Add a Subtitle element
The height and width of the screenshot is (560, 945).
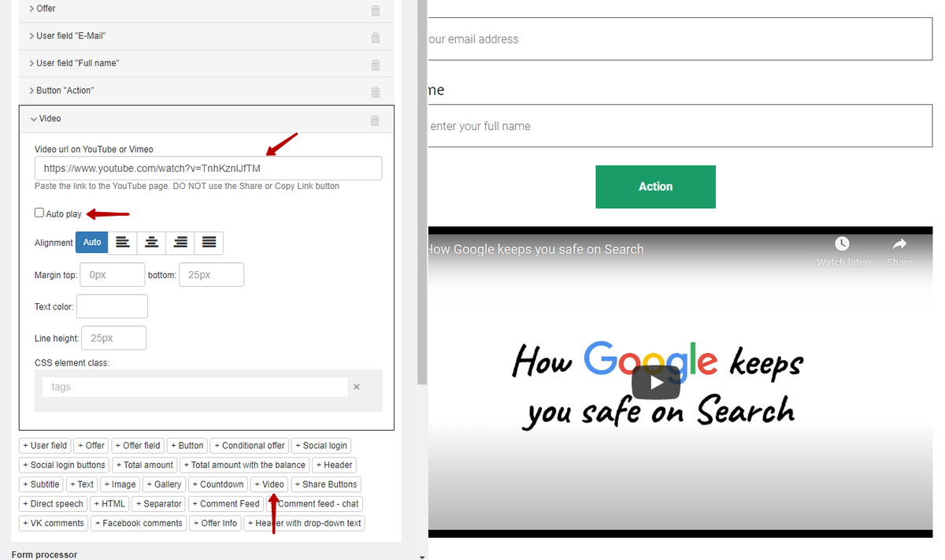click(x=41, y=484)
